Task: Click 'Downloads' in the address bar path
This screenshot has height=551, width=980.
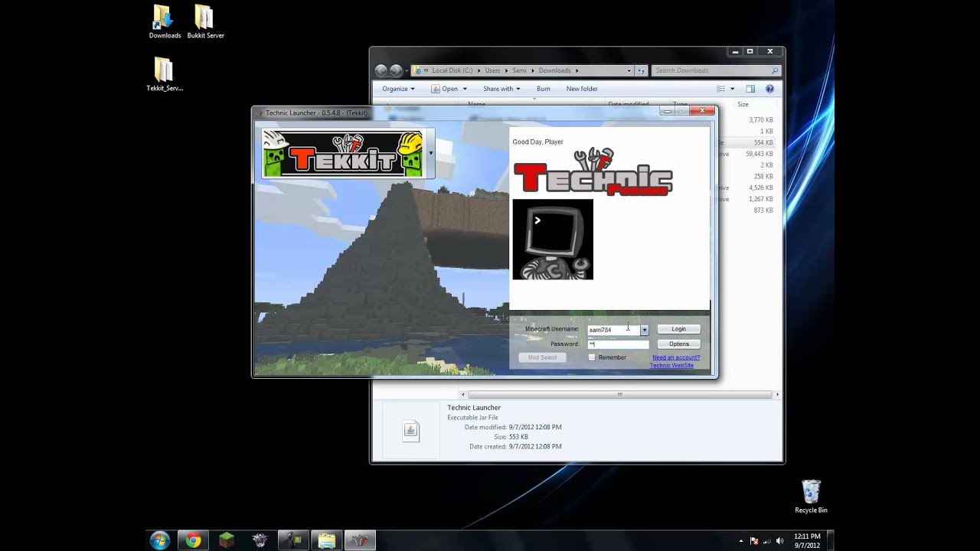Action: coord(554,70)
